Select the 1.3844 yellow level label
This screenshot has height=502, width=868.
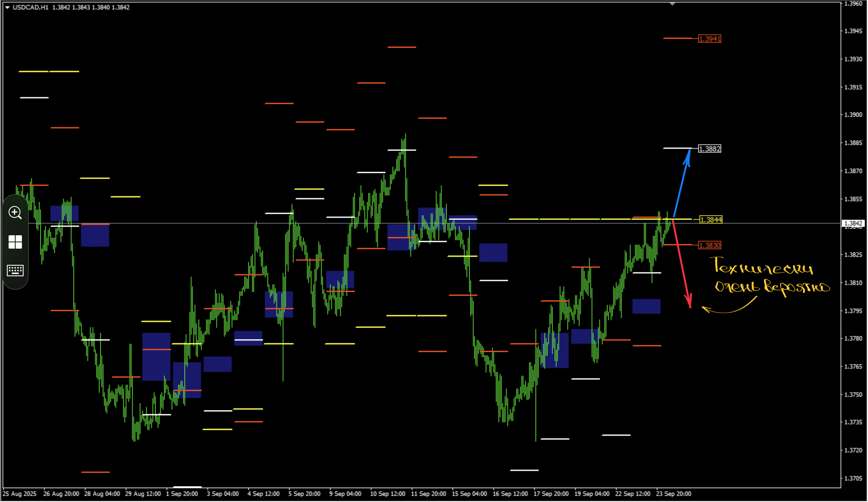[711, 220]
